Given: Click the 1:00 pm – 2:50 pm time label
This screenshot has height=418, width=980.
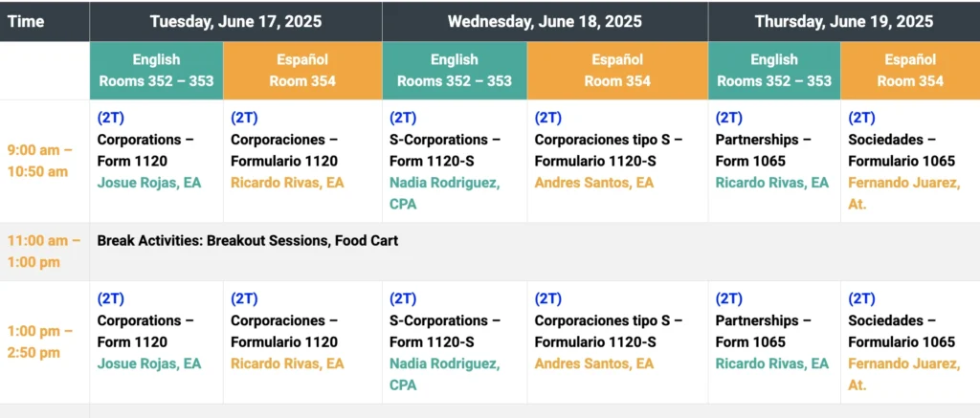Looking at the screenshot, I should pyautogui.click(x=40, y=341).
